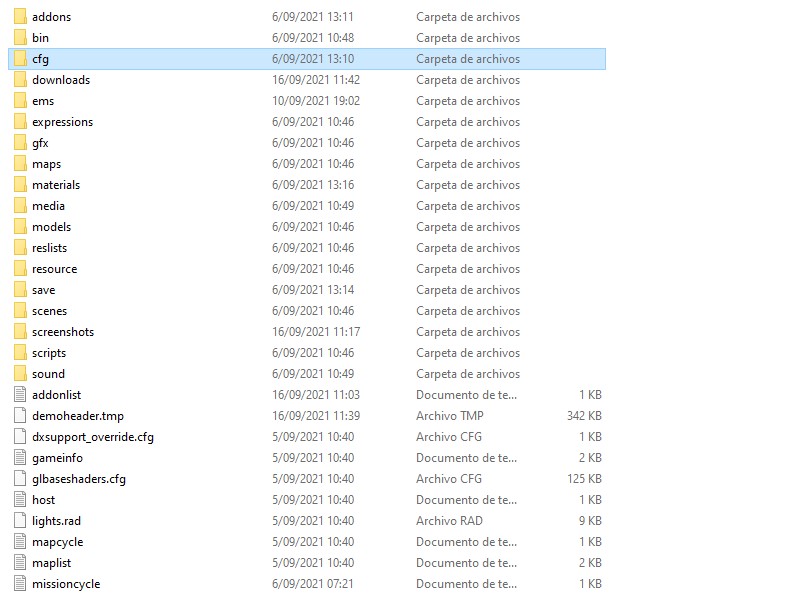Select the ems folder icon
Screen dimensions: 798x594
coord(20,101)
